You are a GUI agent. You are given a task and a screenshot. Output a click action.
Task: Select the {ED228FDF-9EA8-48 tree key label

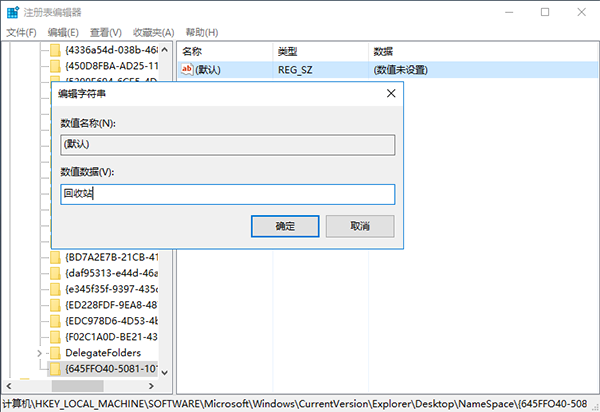pyautogui.click(x=111, y=305)
